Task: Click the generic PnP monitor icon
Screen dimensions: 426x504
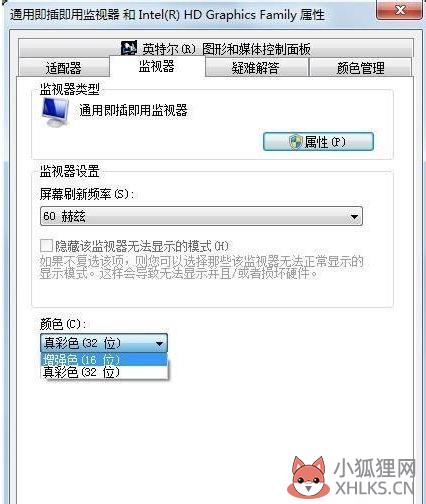Action: 55,111
